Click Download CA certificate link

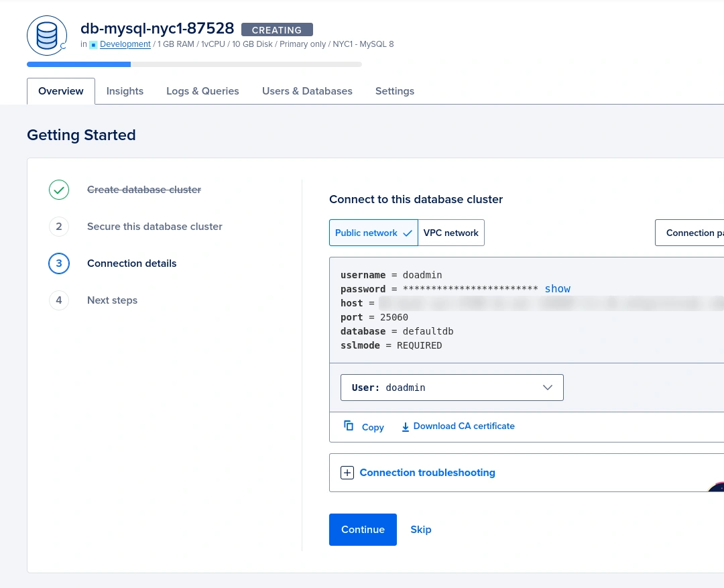[x=464, y=426]
